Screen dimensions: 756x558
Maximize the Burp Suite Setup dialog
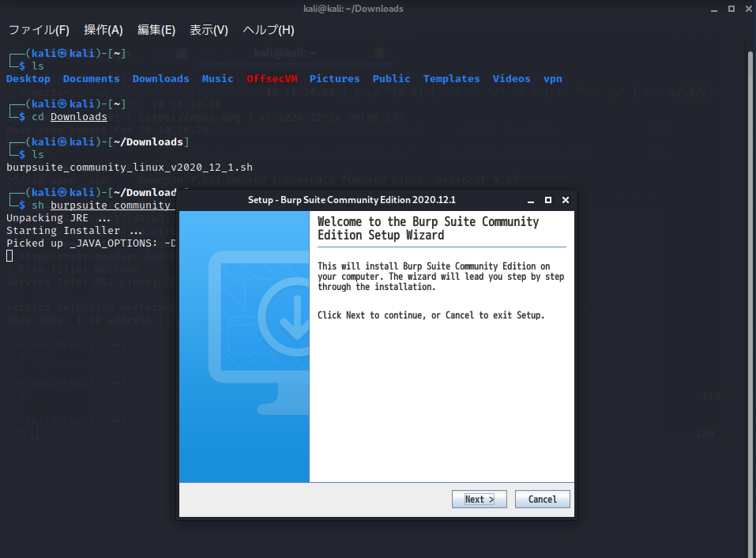pyautogui.click(x=548, y=200)
